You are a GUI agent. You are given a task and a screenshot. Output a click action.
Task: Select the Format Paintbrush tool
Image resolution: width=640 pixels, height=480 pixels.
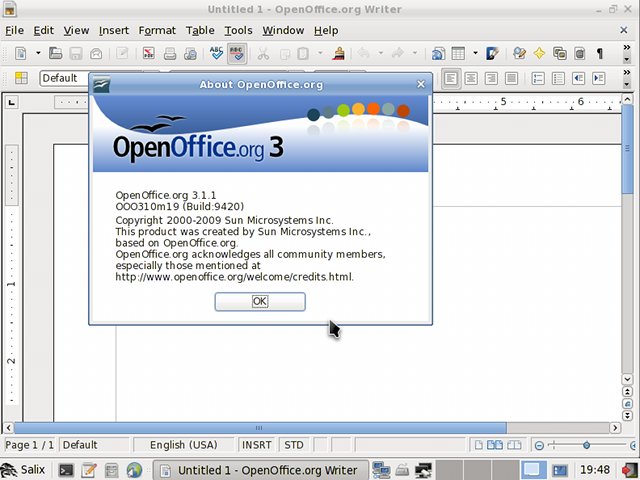pyautogui.click(x=338, y=53)
